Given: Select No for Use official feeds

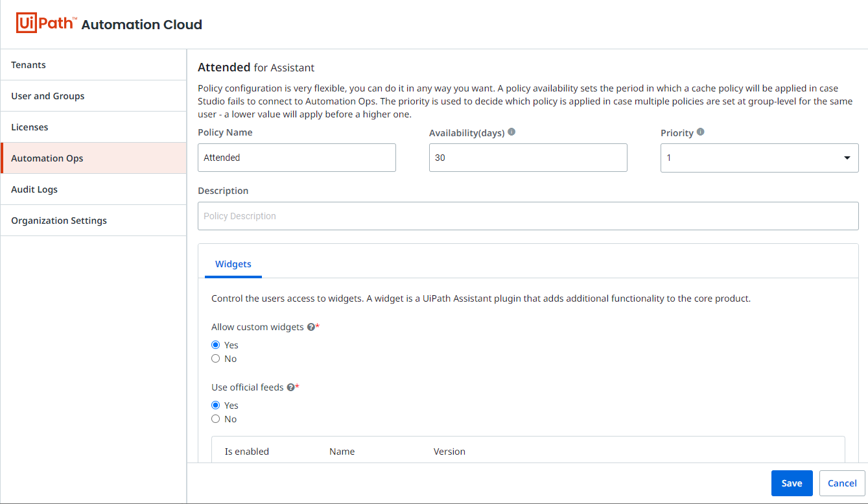Looking at the screenshot, I should [x=216, y=419].
